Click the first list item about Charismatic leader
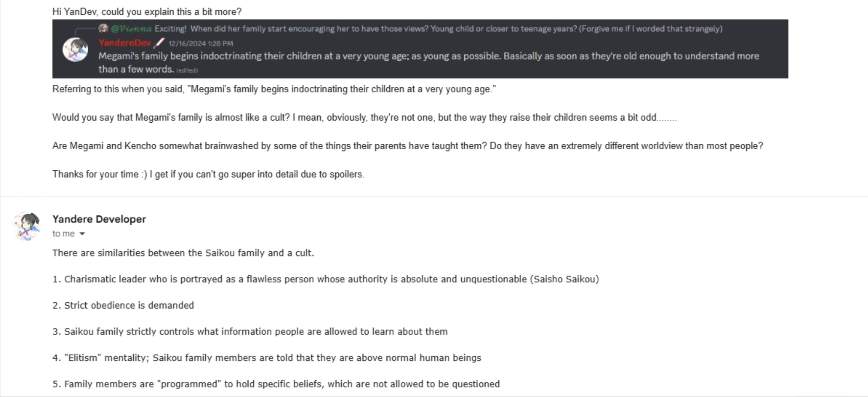 pyautogui.click(x=325, y=279)
